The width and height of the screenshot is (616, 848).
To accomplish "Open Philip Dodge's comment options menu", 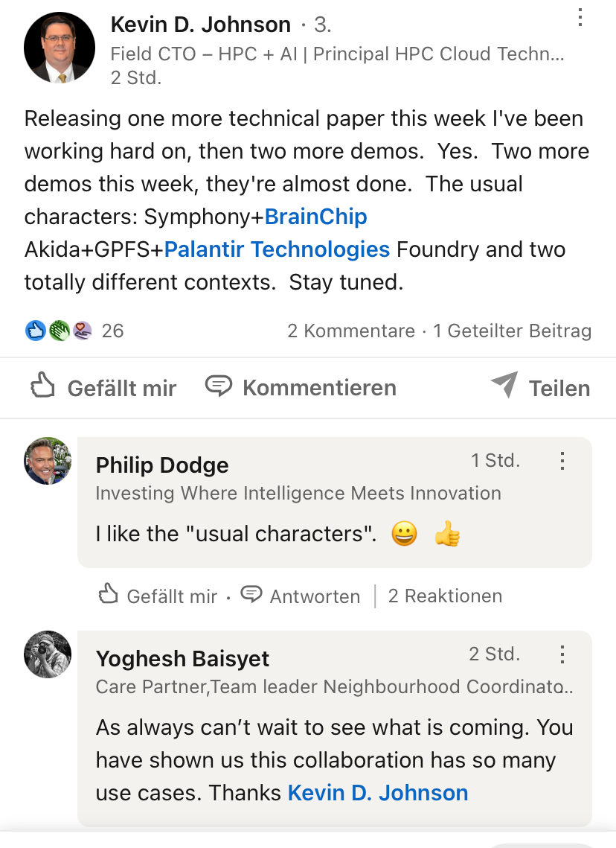I will (x=562, y=461).
